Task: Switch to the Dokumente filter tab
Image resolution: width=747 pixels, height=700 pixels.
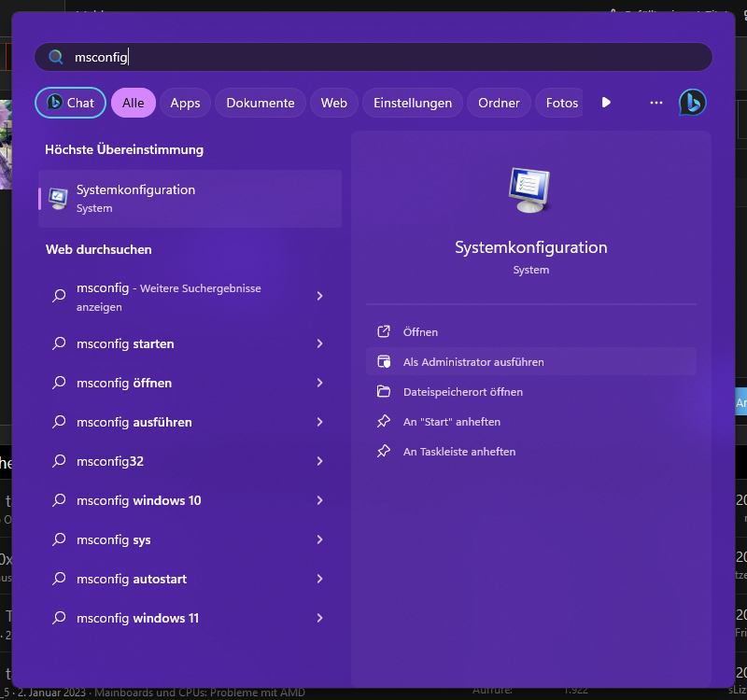Action: (261, 103)
